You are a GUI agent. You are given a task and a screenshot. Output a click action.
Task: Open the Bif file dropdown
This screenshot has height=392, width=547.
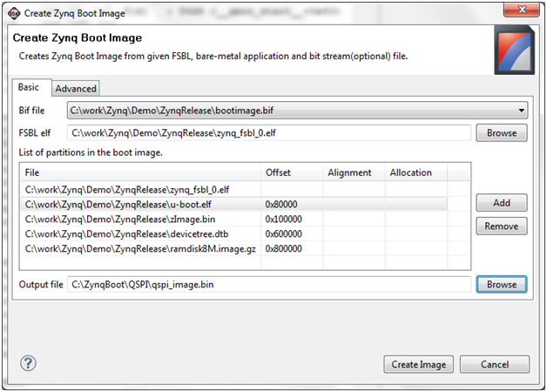coord(298,111)
